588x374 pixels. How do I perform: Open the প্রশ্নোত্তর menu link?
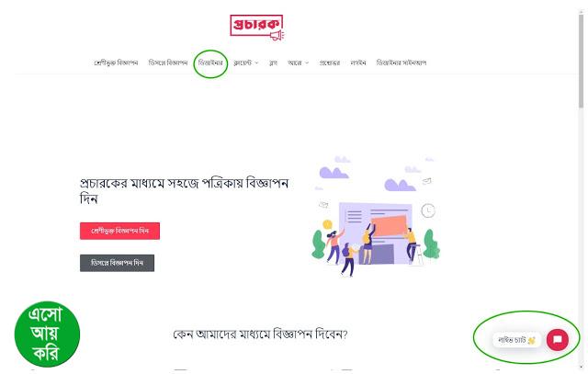(x=330, y=62)
